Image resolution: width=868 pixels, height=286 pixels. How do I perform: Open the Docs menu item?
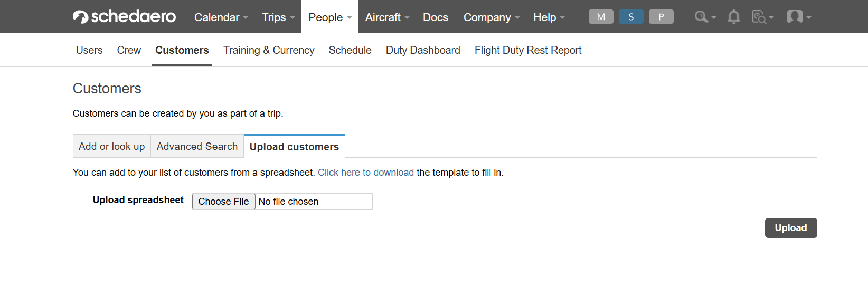[436, 17]
